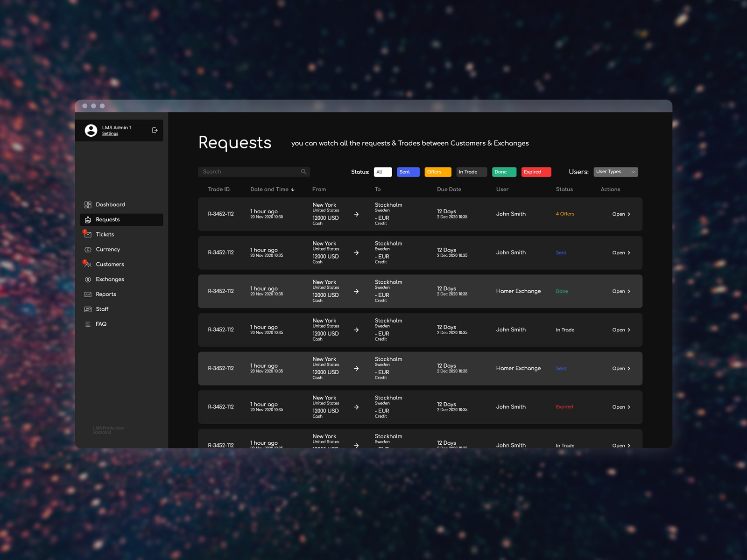Go to the FAQ menu item
The height and width of the screenshot is (560, 747).
[101, 324]
